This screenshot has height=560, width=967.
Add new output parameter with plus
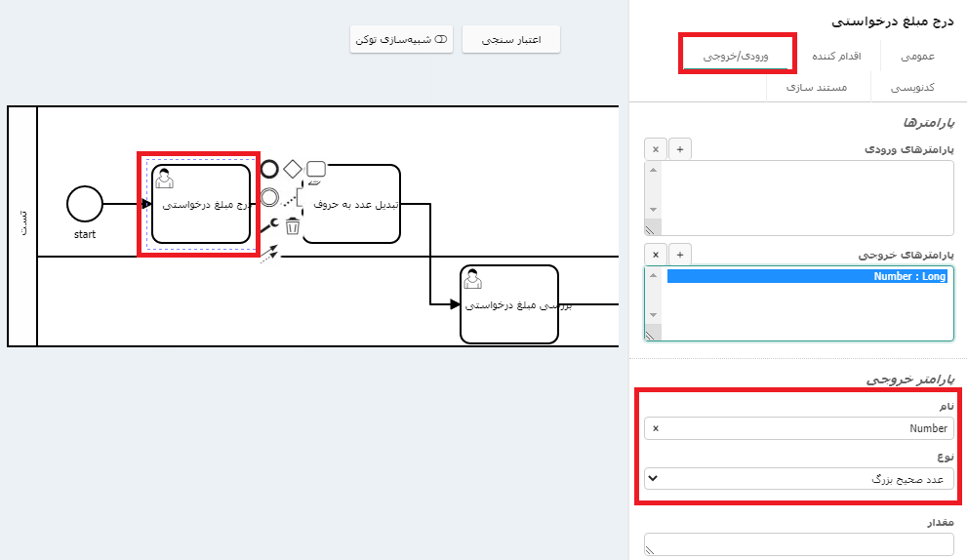click(680, 254)
